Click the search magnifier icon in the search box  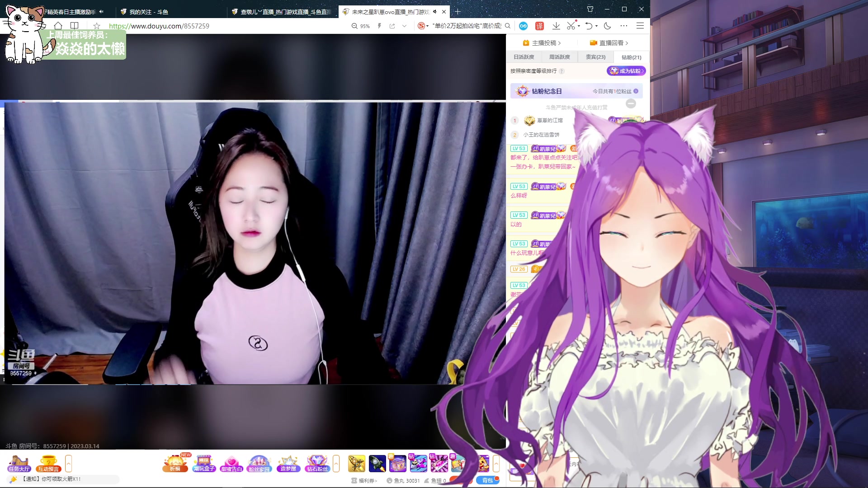[x=508, y=26]
